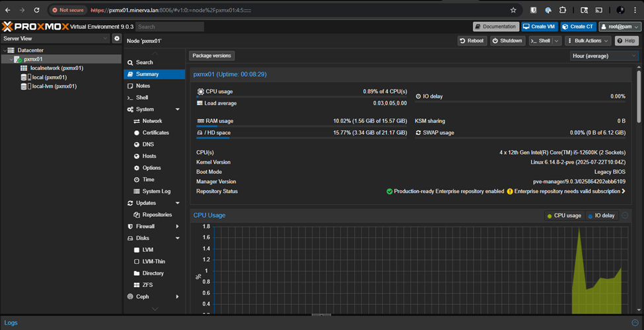Open the browser extensions puzzle icon
The height and width of the screenshot is (330, 644).
pyautogui.click(x=563, y=11)
